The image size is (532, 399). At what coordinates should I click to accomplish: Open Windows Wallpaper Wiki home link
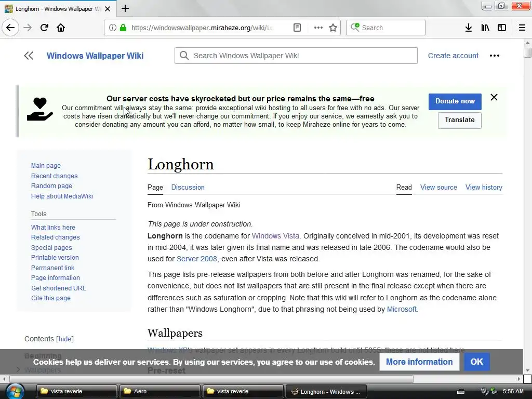click(95, 56)
